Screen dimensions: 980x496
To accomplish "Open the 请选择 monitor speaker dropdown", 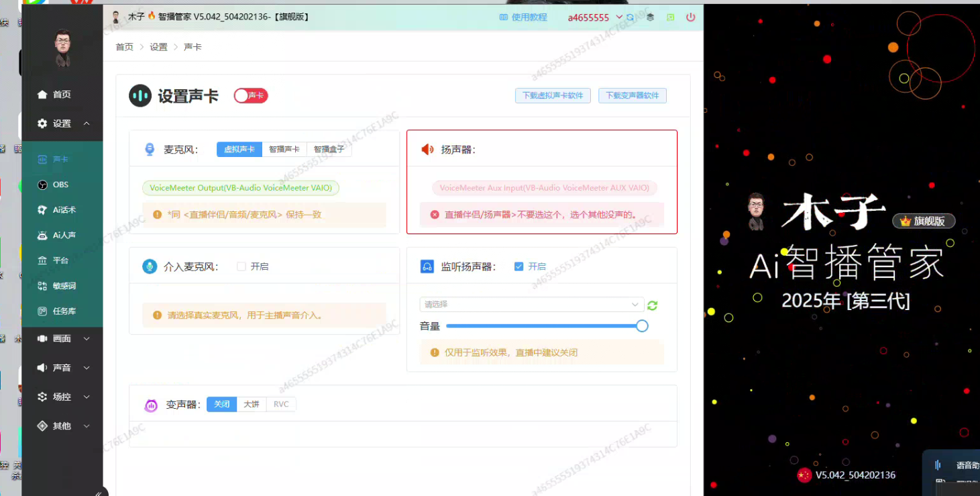I will pyautogui.click(x=532, y=305).
